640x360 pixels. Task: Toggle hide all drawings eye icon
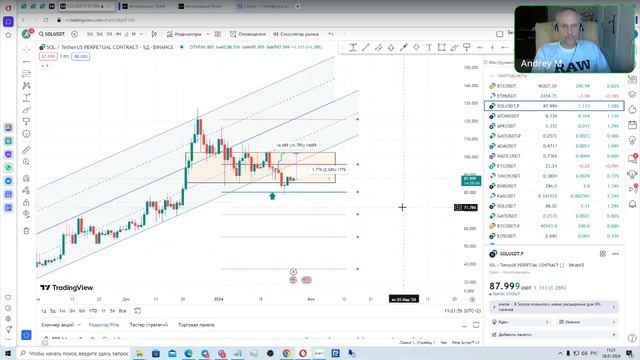coord(27,214)
